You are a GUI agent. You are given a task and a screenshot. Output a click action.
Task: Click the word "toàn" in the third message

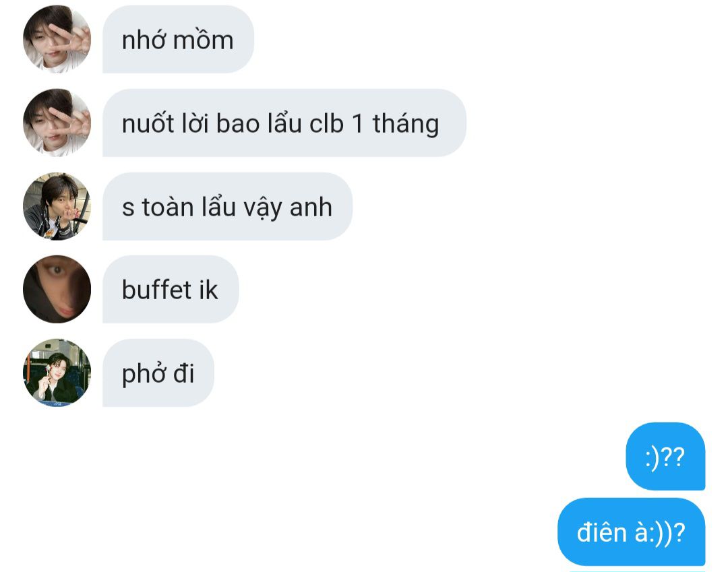pyautogui.click(x=168, y=207)
